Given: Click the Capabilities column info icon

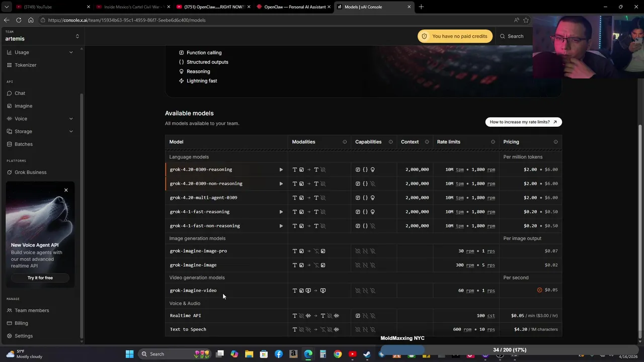Looking at the screenshot, I should click(x=390, y=142).
